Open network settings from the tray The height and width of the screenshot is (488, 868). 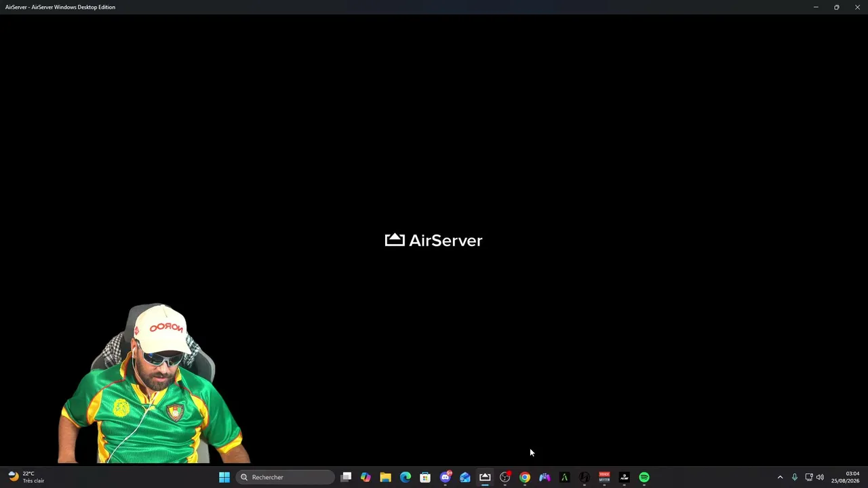[809, 477]
